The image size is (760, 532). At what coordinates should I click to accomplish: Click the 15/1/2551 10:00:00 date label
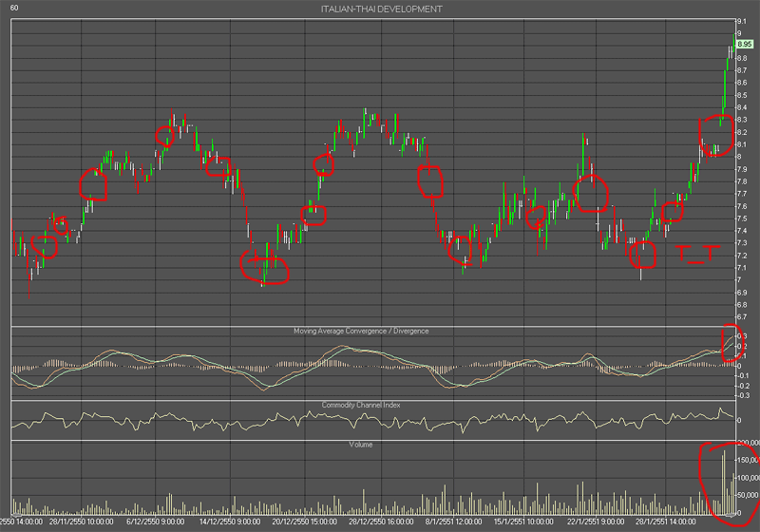click(x=523, y=522)
